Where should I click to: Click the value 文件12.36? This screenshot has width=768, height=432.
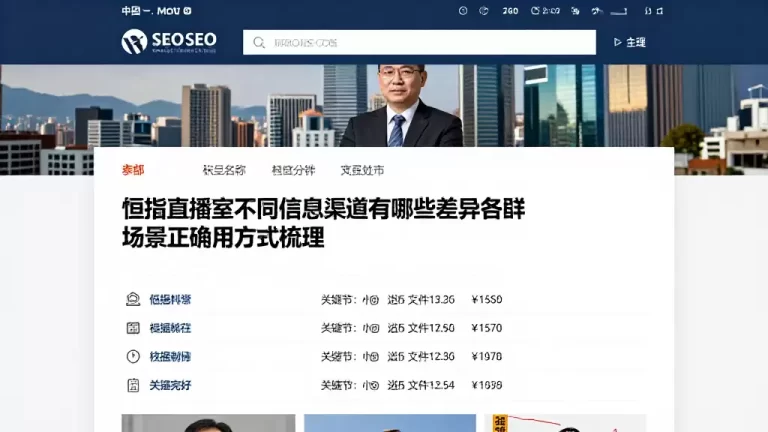click(x=431, y=356)
